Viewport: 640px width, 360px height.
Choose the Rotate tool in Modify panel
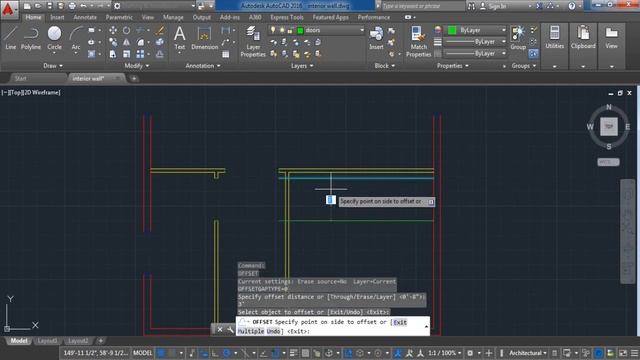pos(127,30)
